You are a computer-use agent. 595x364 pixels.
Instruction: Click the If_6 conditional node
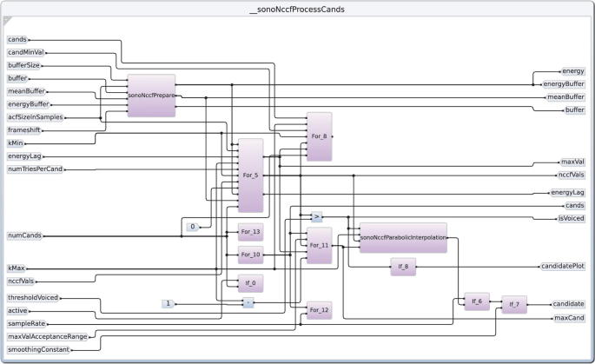tap(477, 304)
